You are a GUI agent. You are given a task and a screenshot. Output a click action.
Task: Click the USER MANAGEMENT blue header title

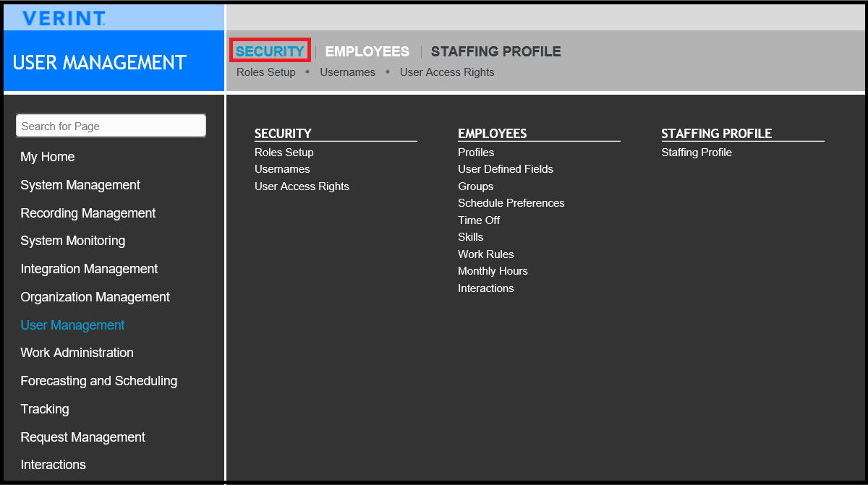[100, 63]
